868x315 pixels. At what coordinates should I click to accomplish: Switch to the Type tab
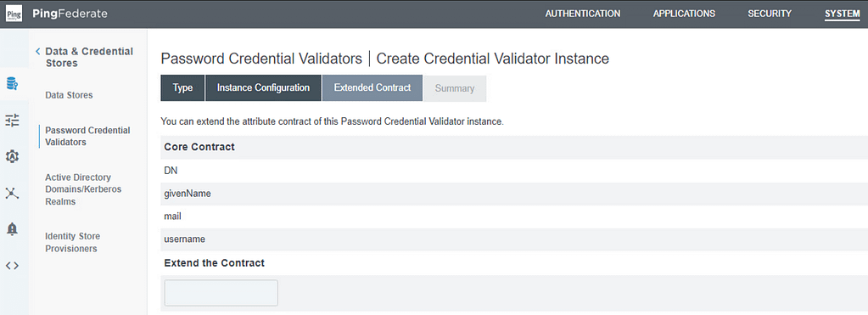coord(182,88)
